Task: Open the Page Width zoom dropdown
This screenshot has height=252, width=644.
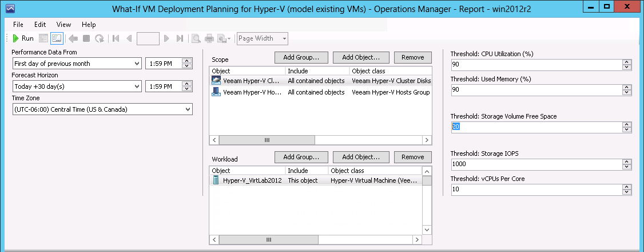Action: point(284,38)
